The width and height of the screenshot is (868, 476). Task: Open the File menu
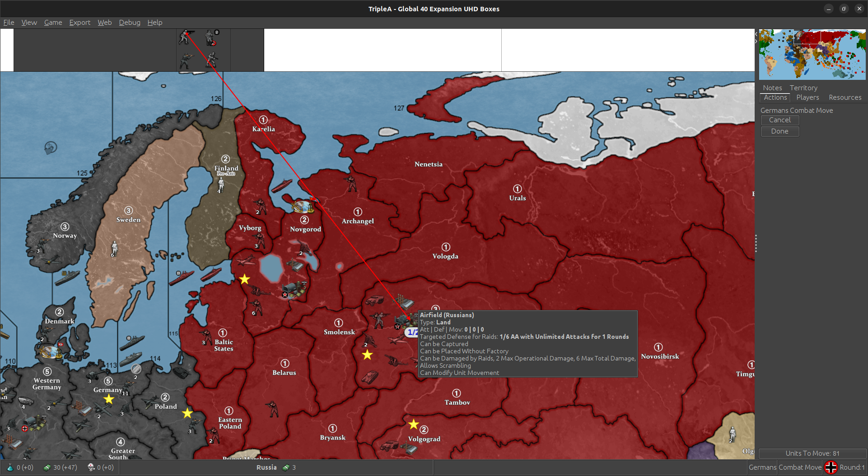coord(9,23)
